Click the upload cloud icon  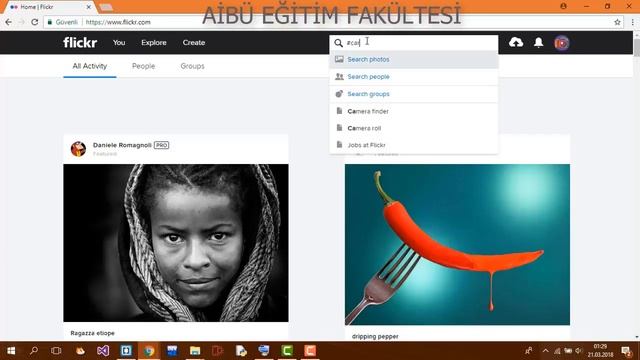click(x=516, y=42)
